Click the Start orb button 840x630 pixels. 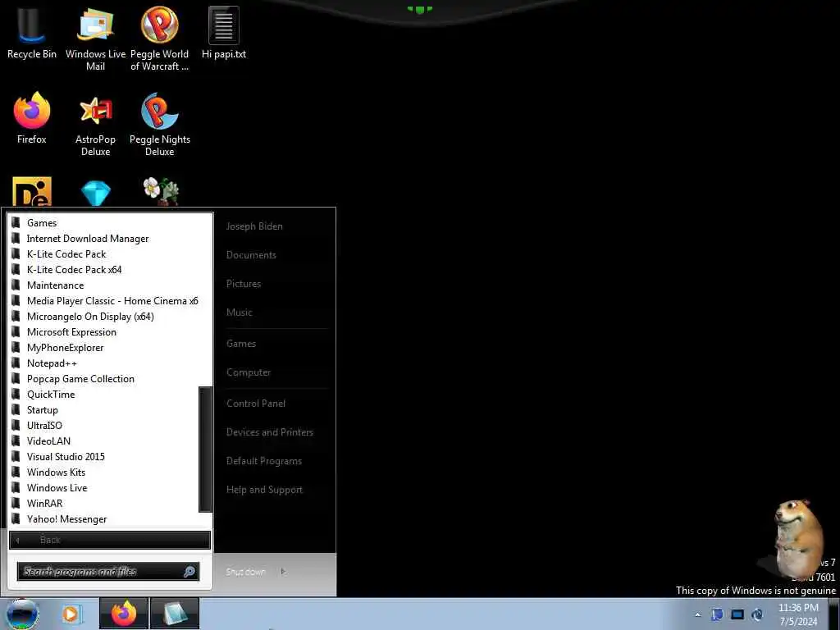(x=22, y=614)
